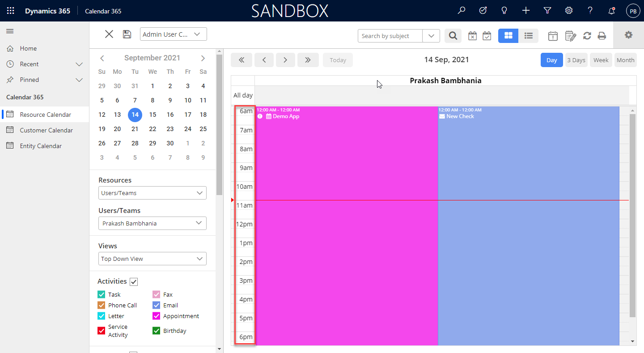Switch to list view icon
The width and height of the screenshot is (644, 353).
[528, 36]
